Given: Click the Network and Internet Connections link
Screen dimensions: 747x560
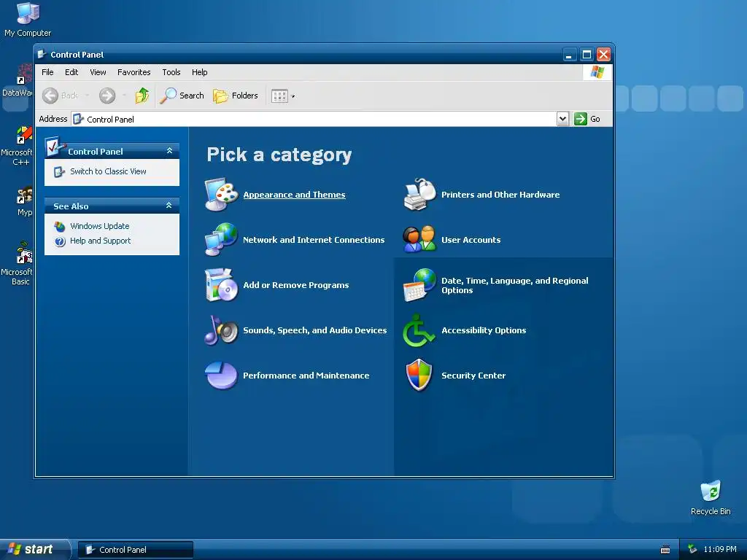Looking at the screenshot, I should pos(314,240).
